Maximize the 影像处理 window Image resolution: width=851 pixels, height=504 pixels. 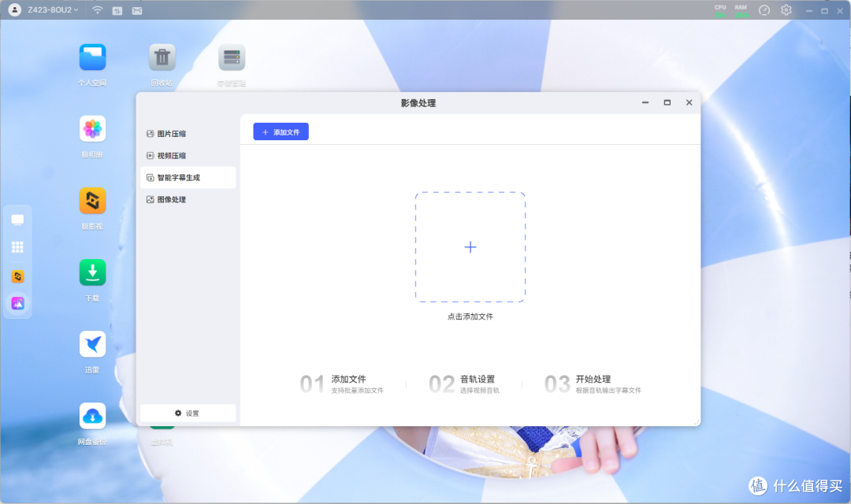coord(667,102)
